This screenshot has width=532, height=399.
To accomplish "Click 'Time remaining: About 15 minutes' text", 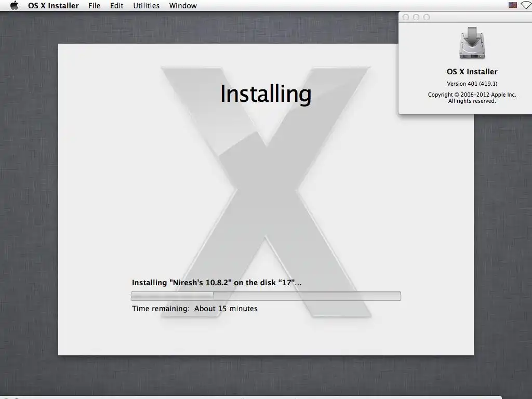I will click(195, 309).
